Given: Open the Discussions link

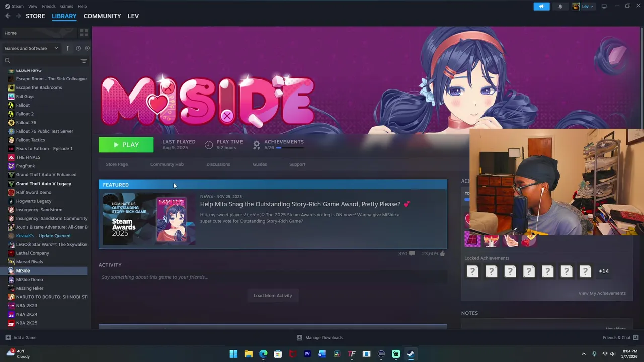Looking at the screenshot, I should coord(218,164).
